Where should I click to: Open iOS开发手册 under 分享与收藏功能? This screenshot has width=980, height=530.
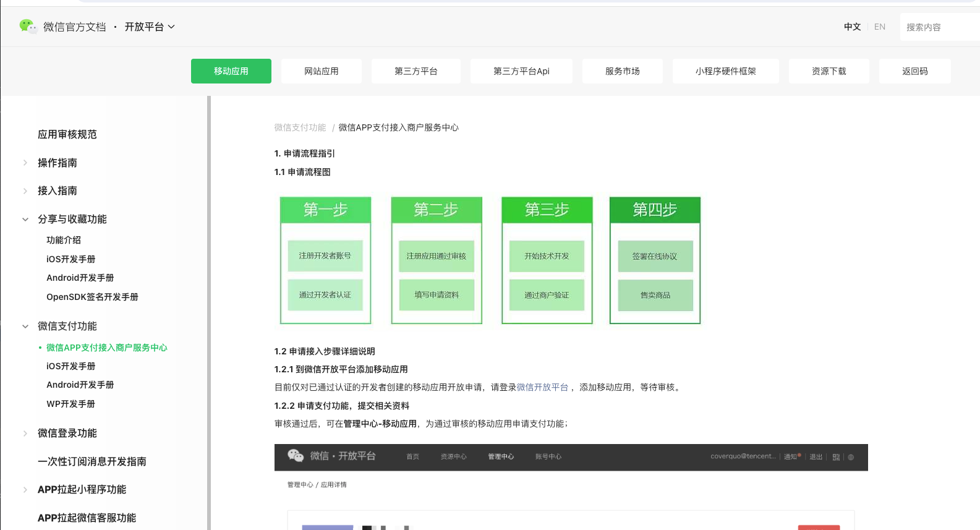pyautogui.click(x=71, y=259)
